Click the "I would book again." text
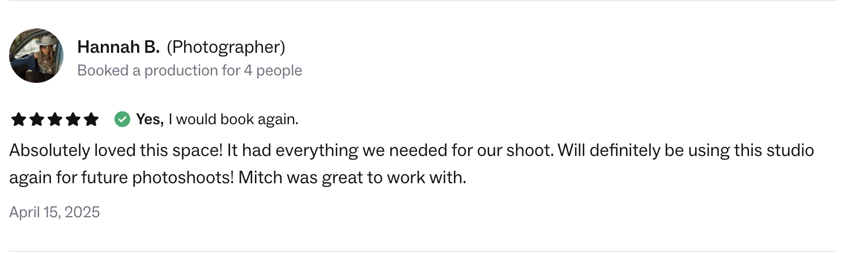Image resolution: width=868 pixels, height=253 pixels. pyautogui.click(x=233, y=120)
